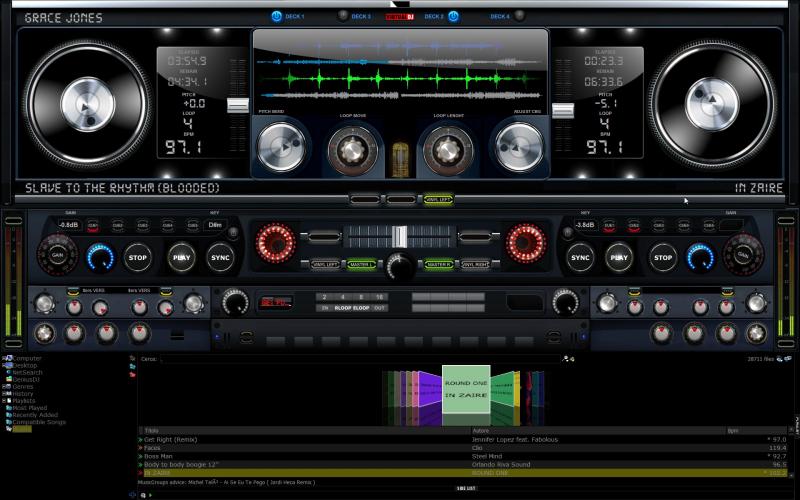
Task: Click left deck Cue 3 button
Action: 142,226
